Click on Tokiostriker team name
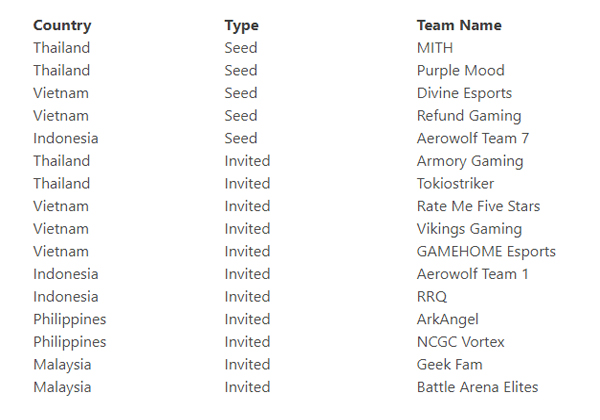 [455, 184]
